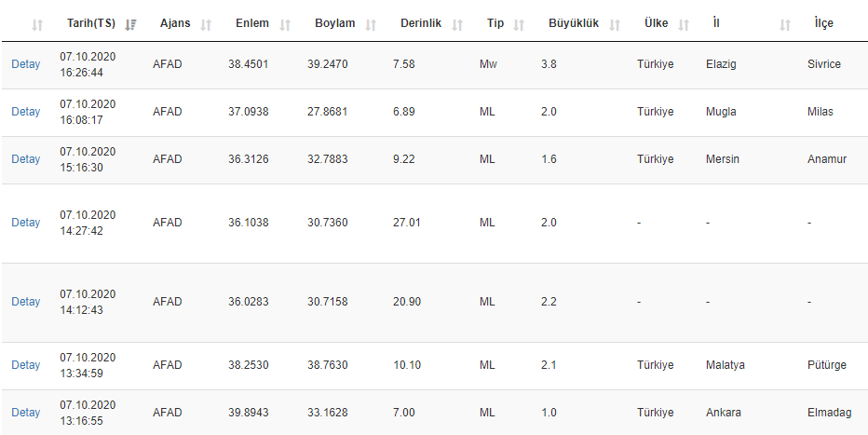Open Detay for Malatya Pütürge earthquake
This screenshot has width=868, height=435.
pos(26,365)
